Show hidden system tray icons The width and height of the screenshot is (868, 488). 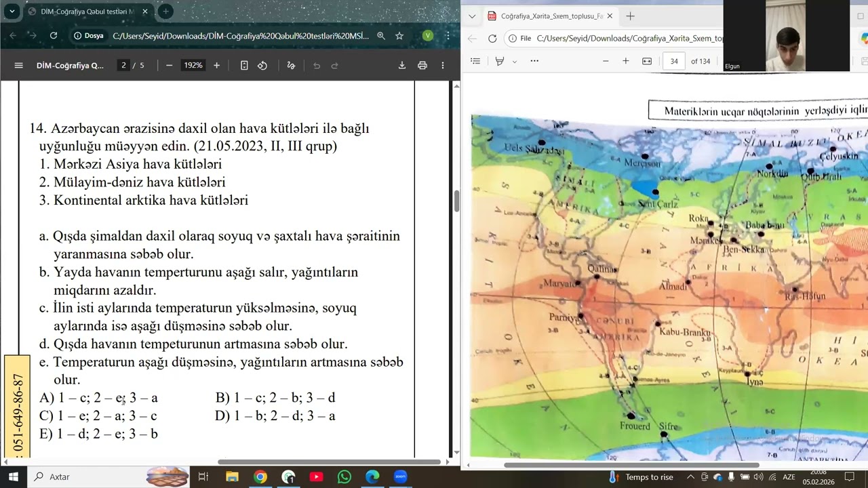tap(690, 477)
